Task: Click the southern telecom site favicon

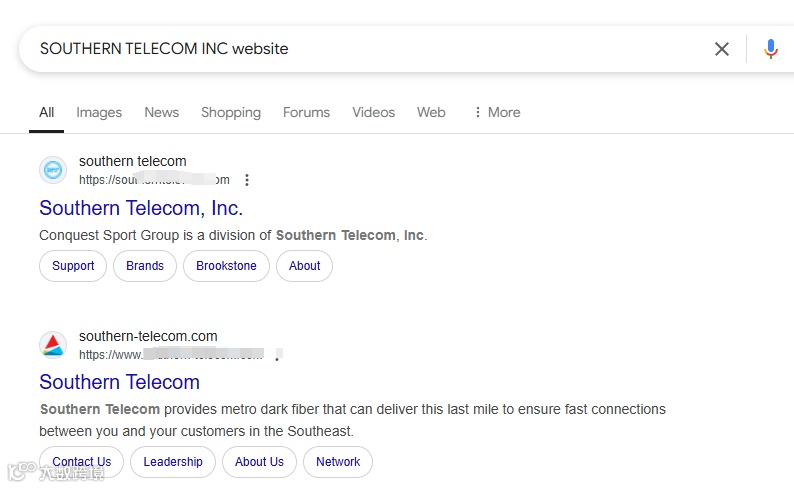Action: pyautogui.click(x=53, y=170)
